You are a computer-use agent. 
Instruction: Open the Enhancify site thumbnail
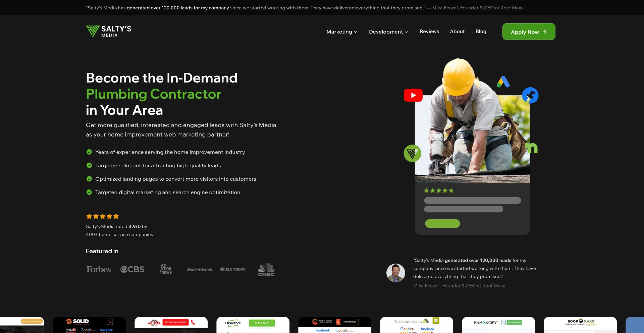(x=498, y=325)
